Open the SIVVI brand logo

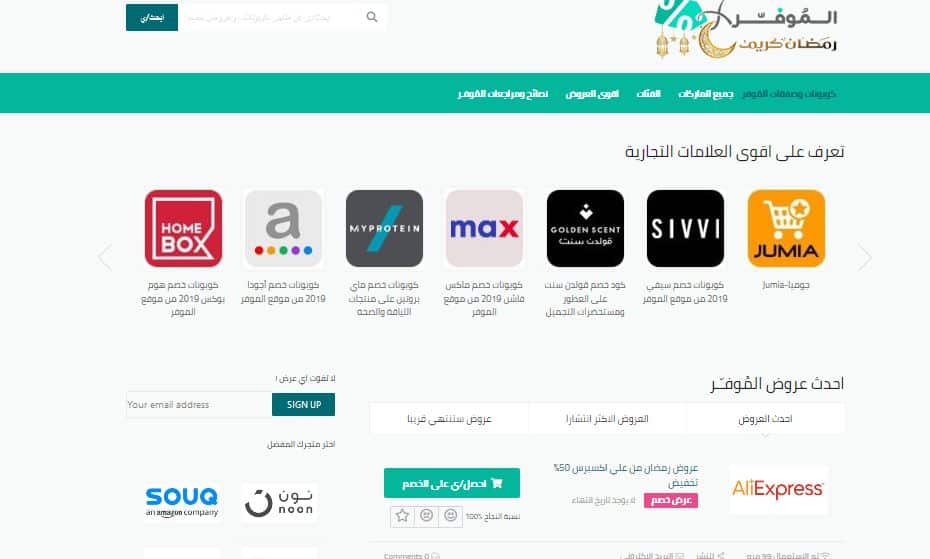(x=685, y=228)
